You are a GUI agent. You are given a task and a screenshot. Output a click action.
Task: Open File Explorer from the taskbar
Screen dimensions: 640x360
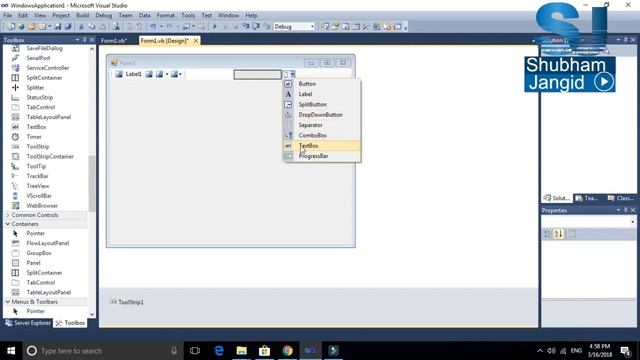tap(242, 351)
